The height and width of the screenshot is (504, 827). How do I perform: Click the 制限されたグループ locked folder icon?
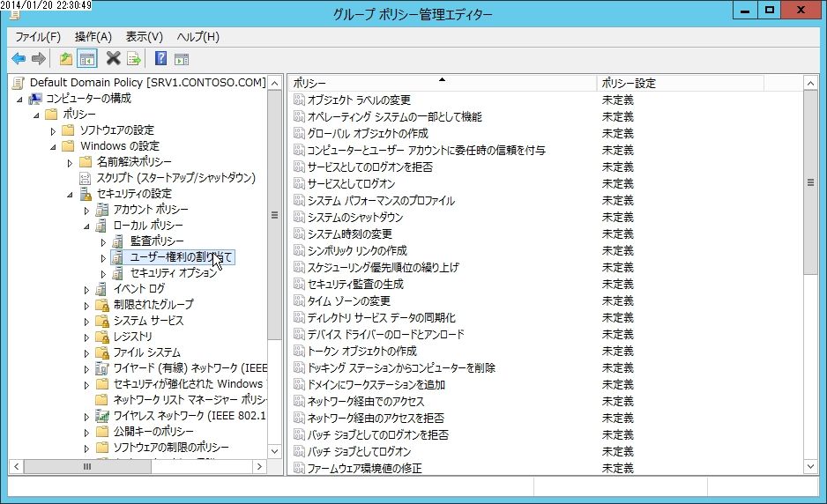click(x=102, y=305)
